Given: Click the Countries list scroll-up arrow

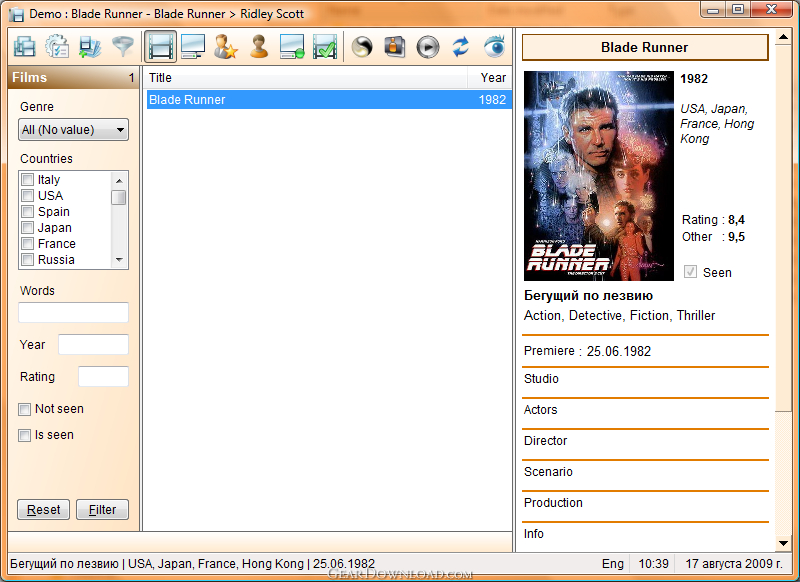Looking at the screenshot, I should click(119, 181).
